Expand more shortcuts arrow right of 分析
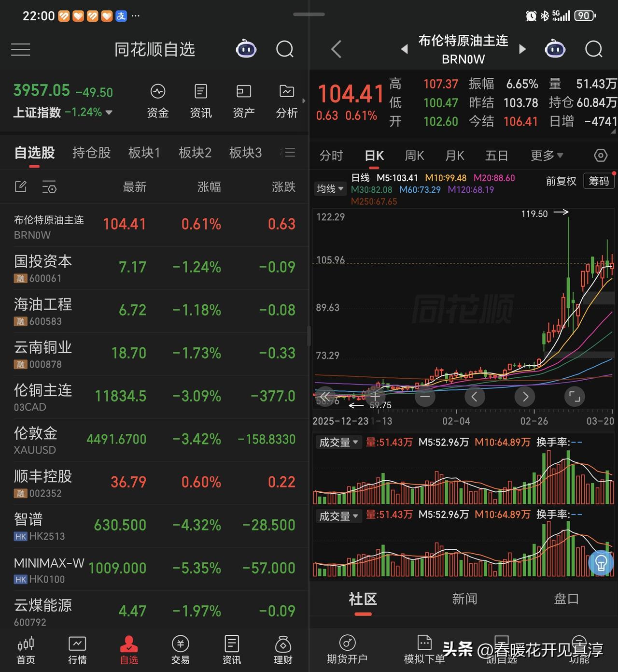 304,101
